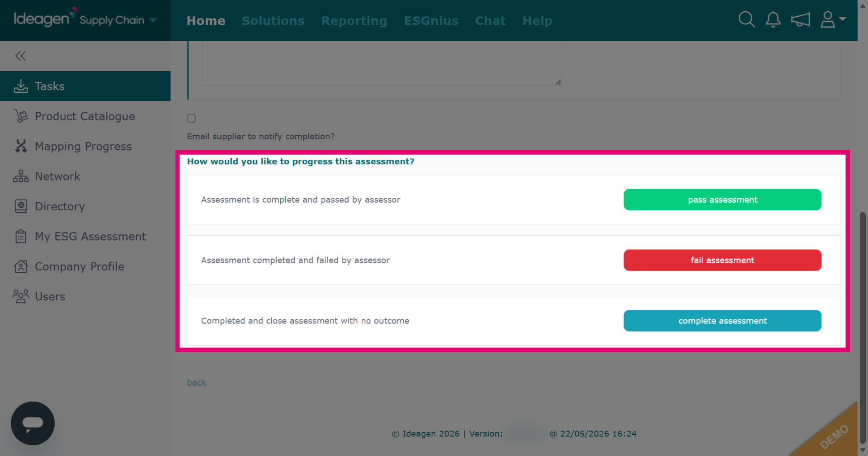Click the footer copyright version text
868x456 pixels.
[514, 433]
